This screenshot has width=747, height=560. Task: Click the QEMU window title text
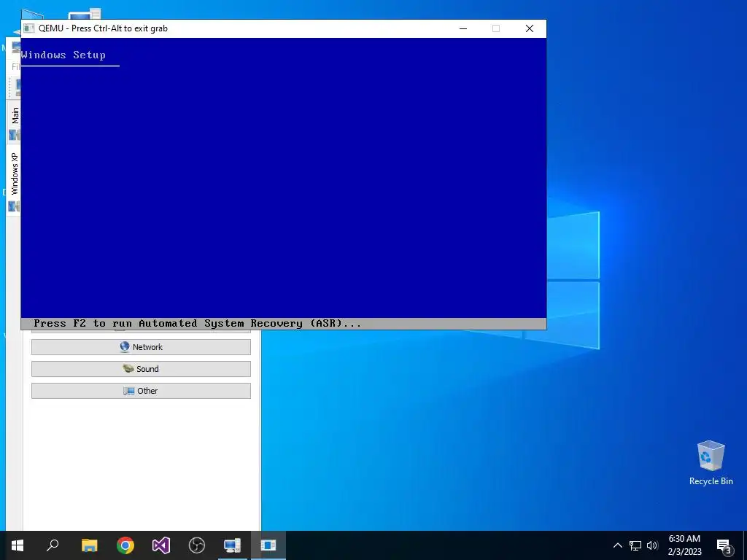[x=103, y=28]
